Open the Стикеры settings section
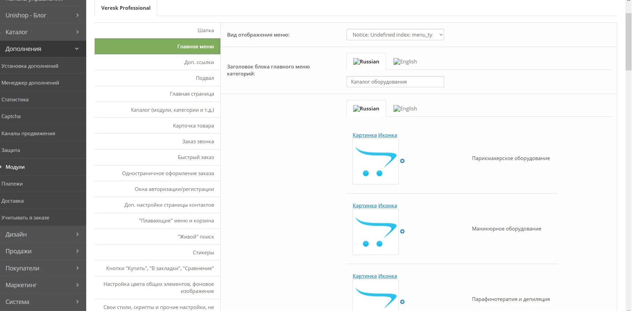The image size is (644, 311). [x=157, y=252]
